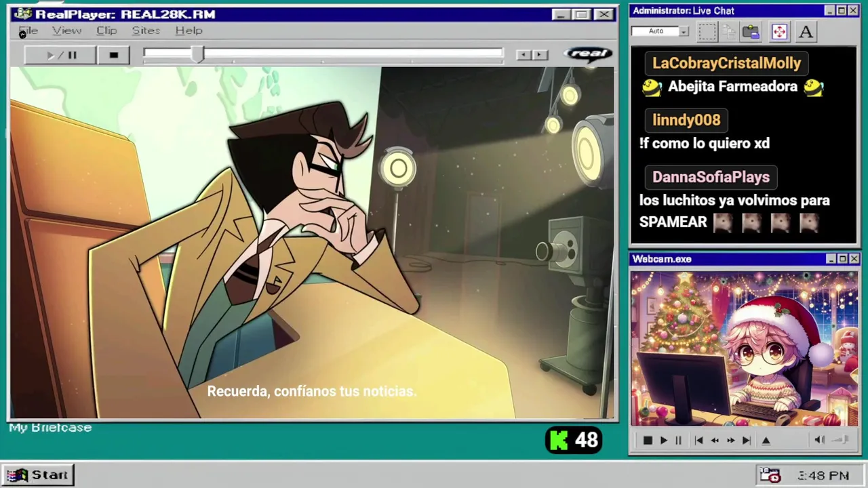Pause the Webcam.exe video
Viewport: 868px width, 488px height.
pyautogui.click(x=678, y=440)
